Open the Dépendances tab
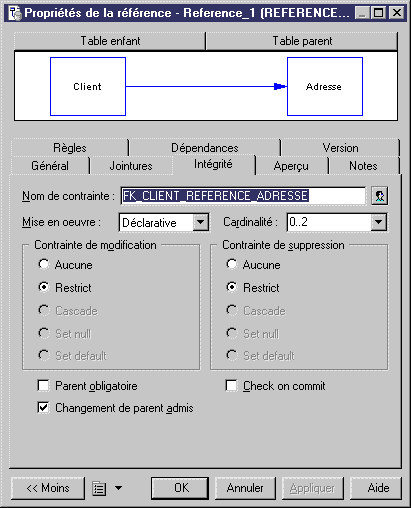The width and height of the screenshot is (411, 508). [205, 148]
